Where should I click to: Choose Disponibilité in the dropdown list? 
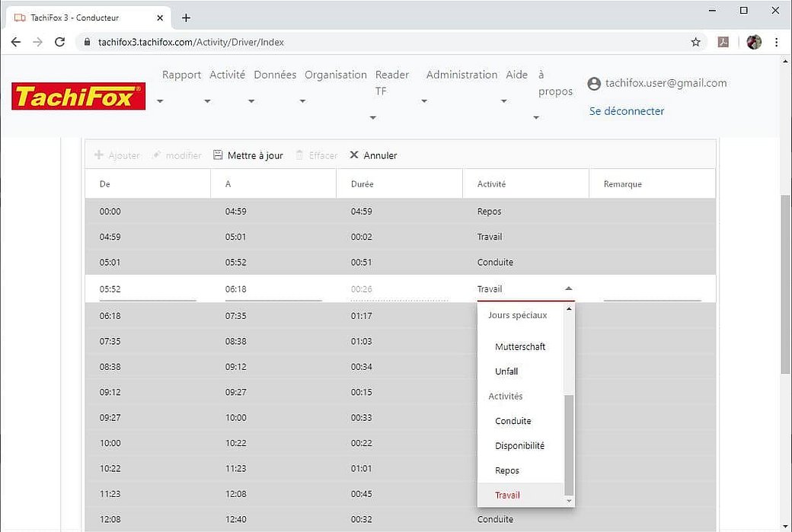519,446
